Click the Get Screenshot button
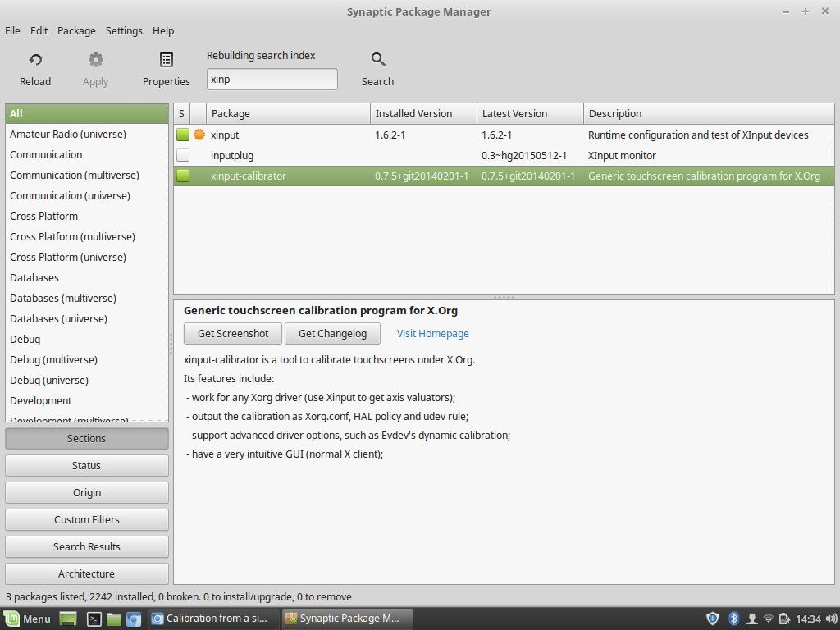840x630 pixels. [x=233, y=333]
